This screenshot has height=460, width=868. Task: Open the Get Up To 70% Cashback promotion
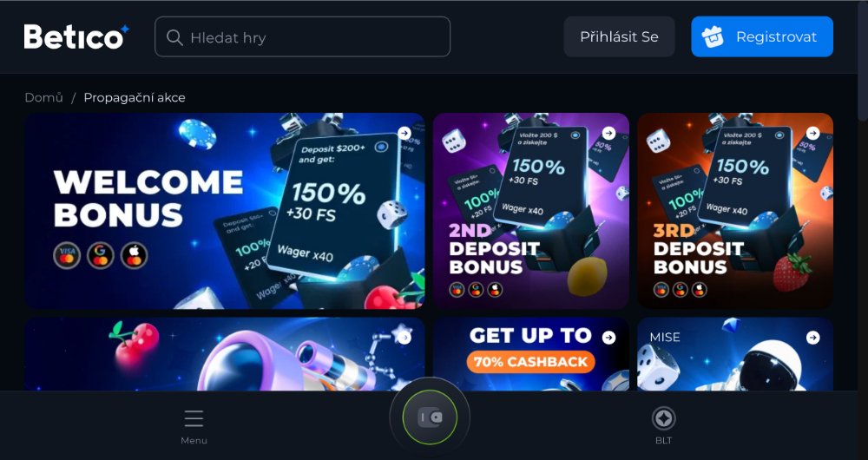pos(531,354)
